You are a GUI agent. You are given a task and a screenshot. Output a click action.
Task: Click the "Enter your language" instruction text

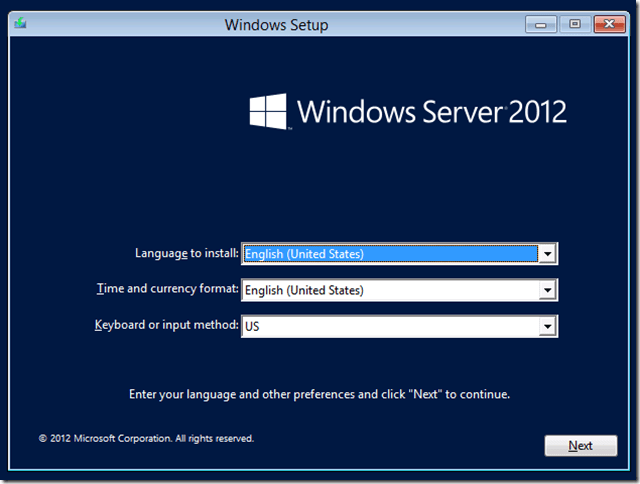point(320,394)
